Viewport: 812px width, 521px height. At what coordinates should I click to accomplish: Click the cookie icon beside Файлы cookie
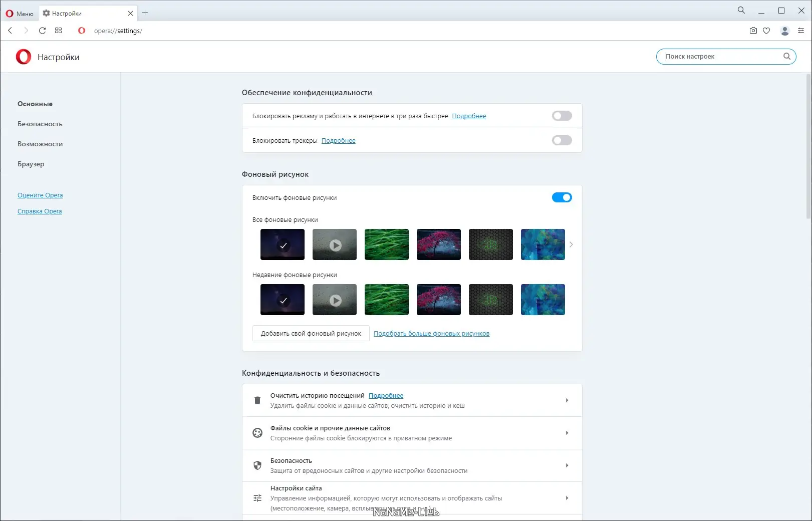[257, 433]
